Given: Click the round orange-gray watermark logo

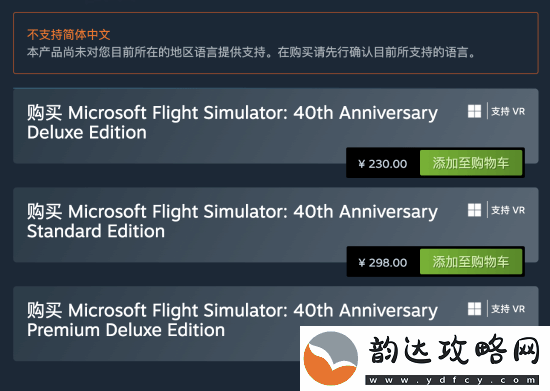Looking at the screenshot, I should 330,358.
